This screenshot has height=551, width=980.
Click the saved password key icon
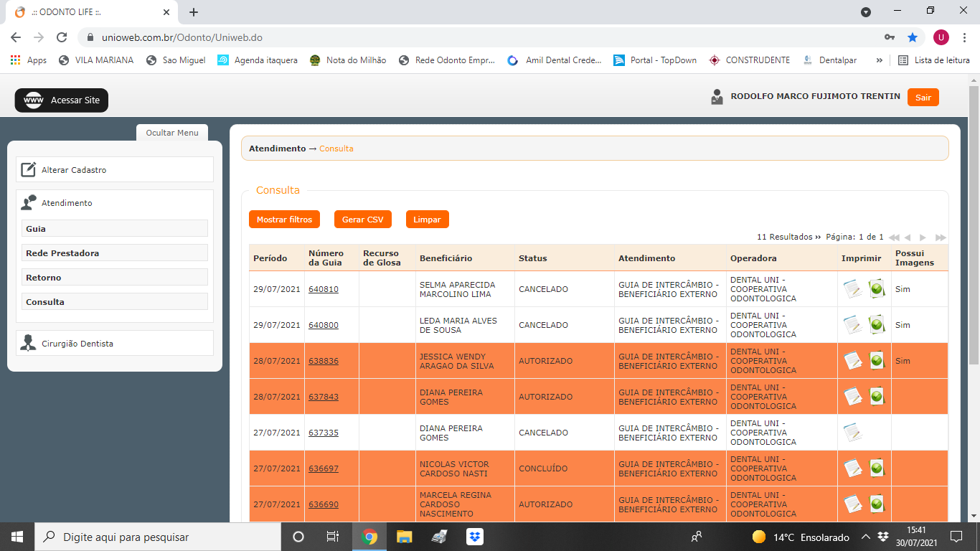click(889, 37)
